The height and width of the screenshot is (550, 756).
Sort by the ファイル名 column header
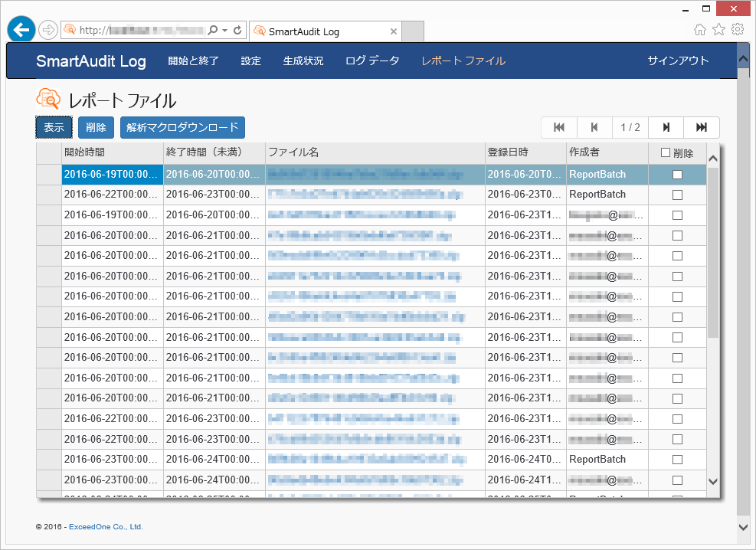[375, 152]
